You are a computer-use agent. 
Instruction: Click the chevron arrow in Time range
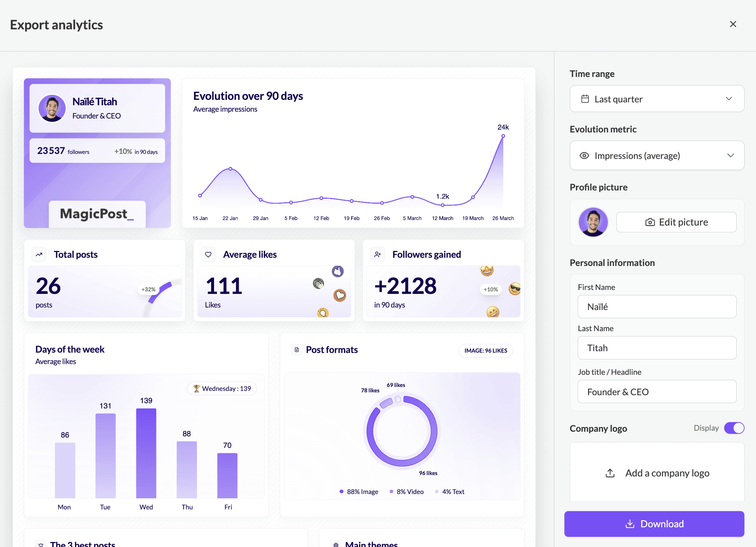729,99
